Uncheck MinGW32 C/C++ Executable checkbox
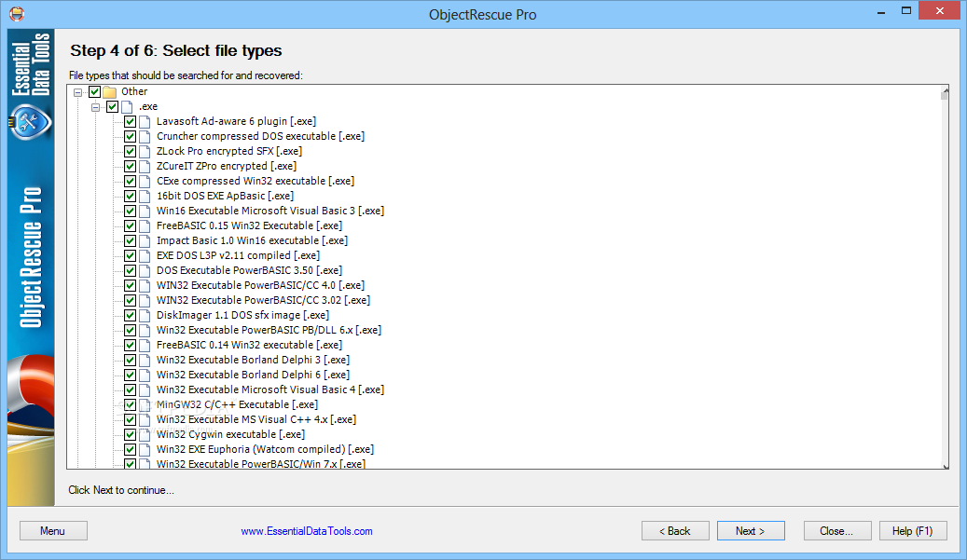 (131, 404)
